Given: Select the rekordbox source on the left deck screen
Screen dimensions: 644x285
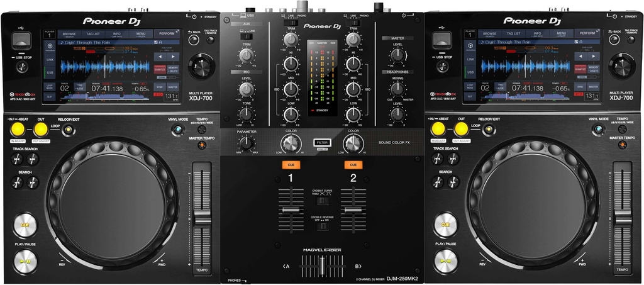Looking at the screenshot, I should (49, 47).
